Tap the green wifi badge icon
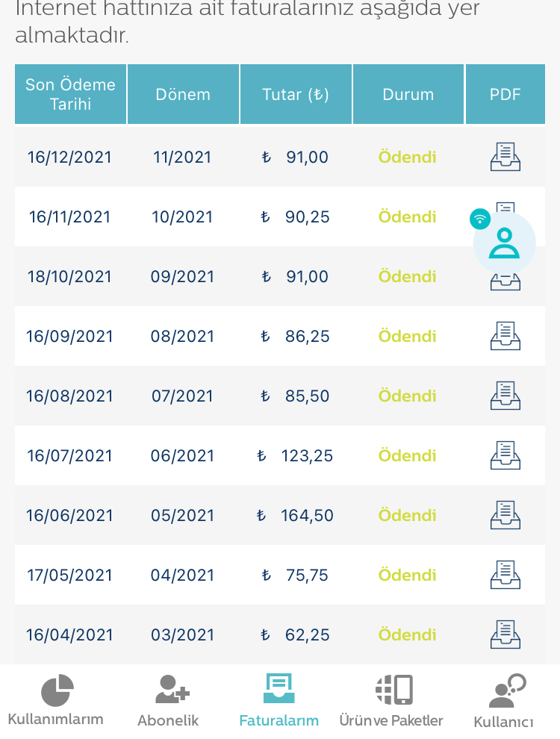The width and height of the screenshot is (560, 739). [x=480, y=219]
